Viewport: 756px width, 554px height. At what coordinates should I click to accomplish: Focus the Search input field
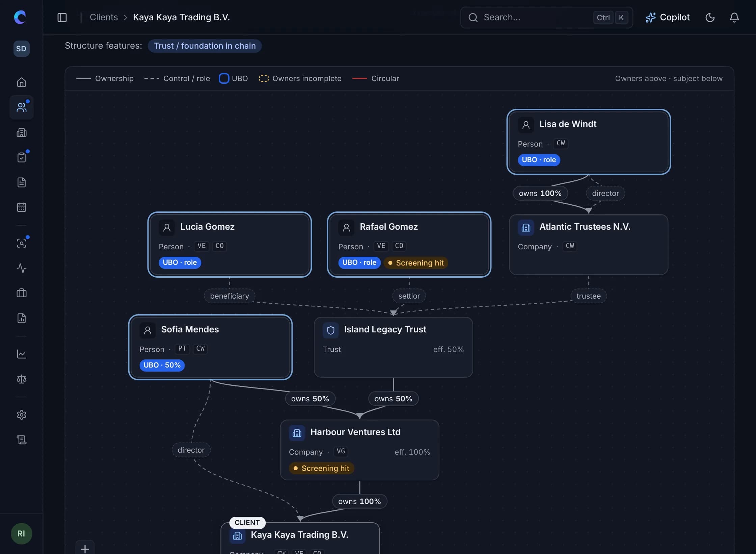[546, 17]
